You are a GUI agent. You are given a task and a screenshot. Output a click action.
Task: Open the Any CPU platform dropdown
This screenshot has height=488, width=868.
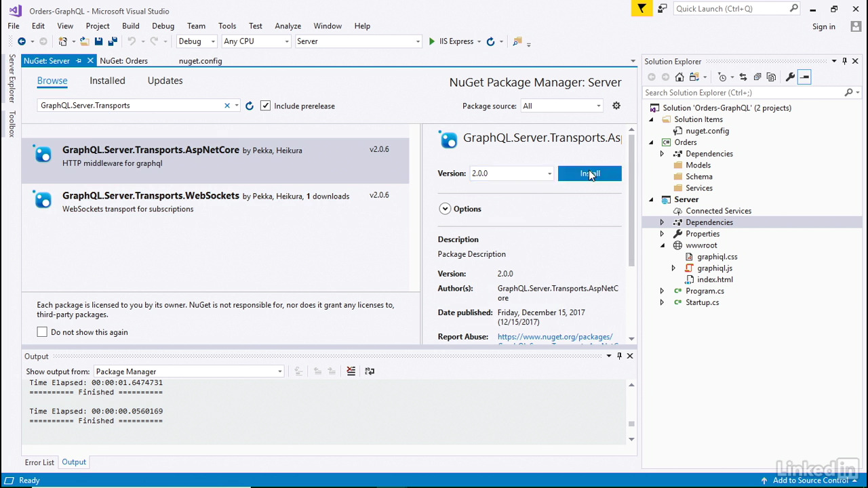tap(256, 41)
